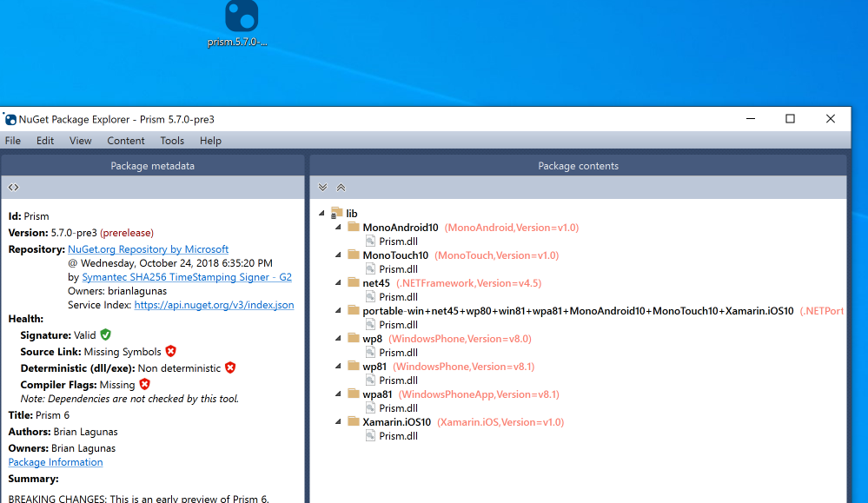This screenshot has height=503, width=868.
Task: Collapse the lib tree node
Action: pyautogui.click(x=321, y=213)
